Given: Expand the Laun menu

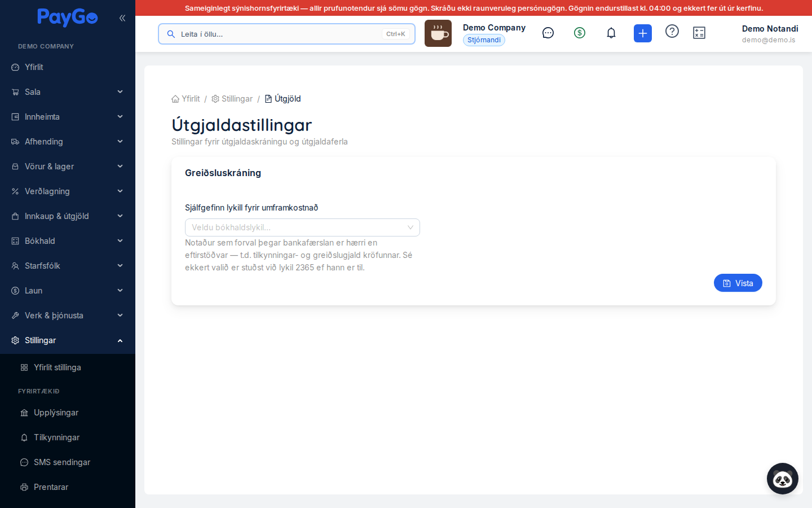Looking at the screenshot, I should point(68,291).
